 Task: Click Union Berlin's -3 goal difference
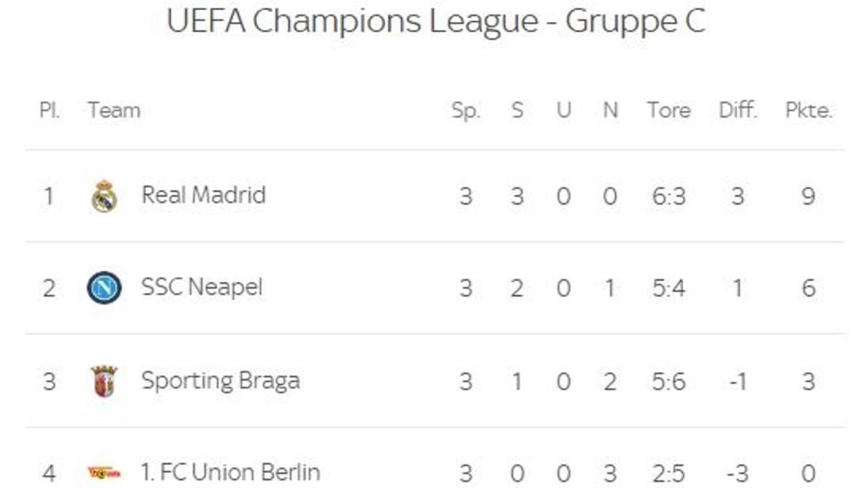[x=738, y=473]
